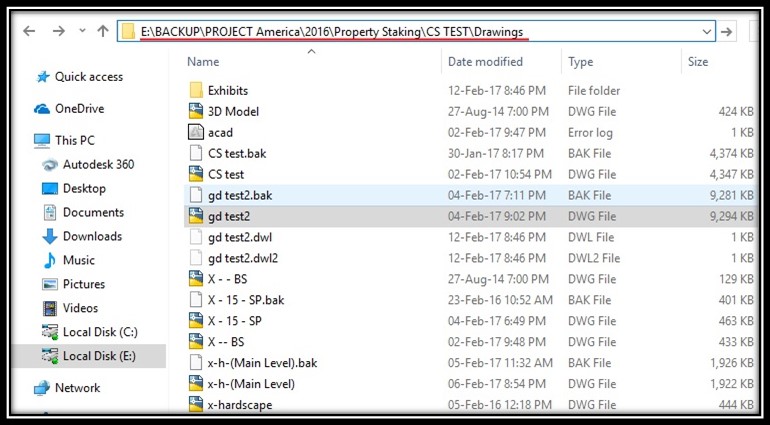Sort files by Size column

click(698, 61)
